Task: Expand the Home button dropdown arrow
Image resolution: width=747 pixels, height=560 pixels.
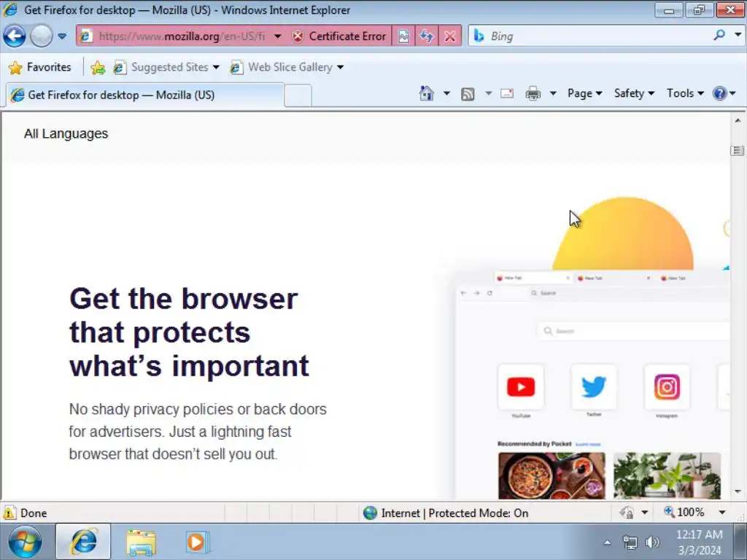Action: 446,93
